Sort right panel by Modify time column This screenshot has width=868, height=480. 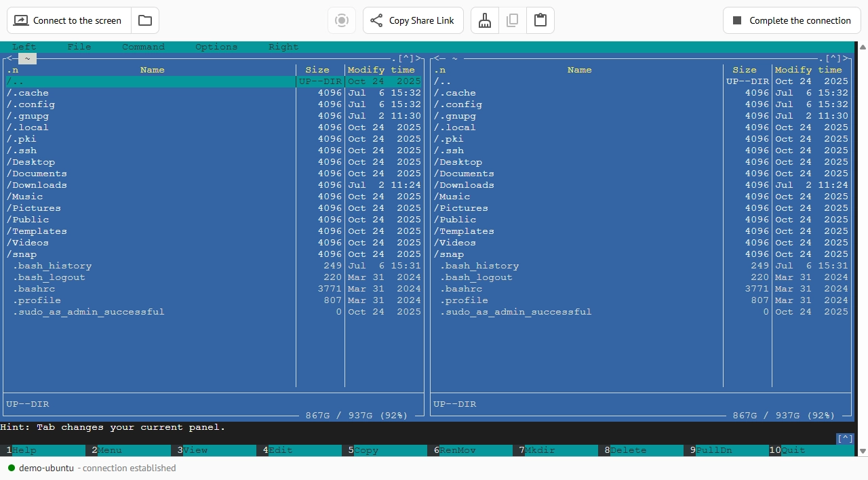pos(808,70)
